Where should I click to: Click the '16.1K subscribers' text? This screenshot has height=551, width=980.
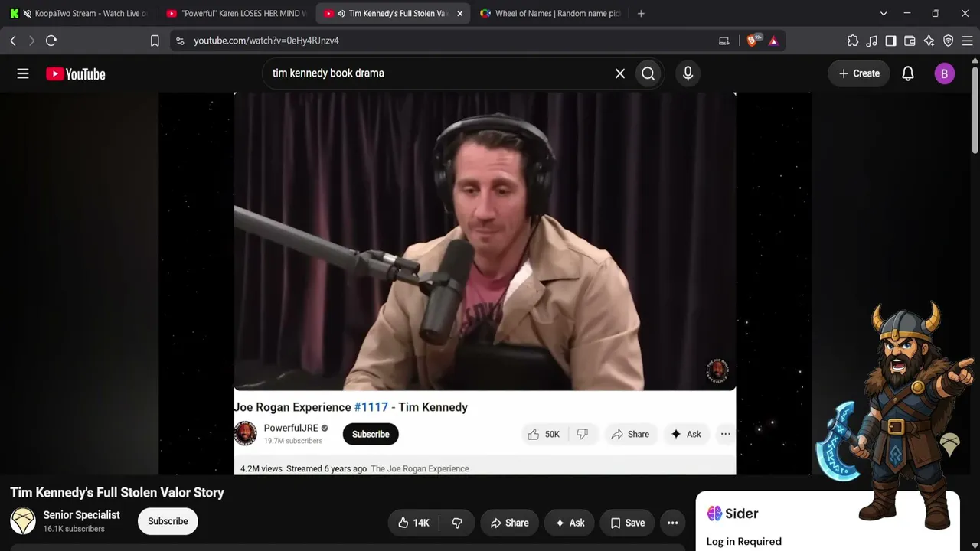click(74, 529)
